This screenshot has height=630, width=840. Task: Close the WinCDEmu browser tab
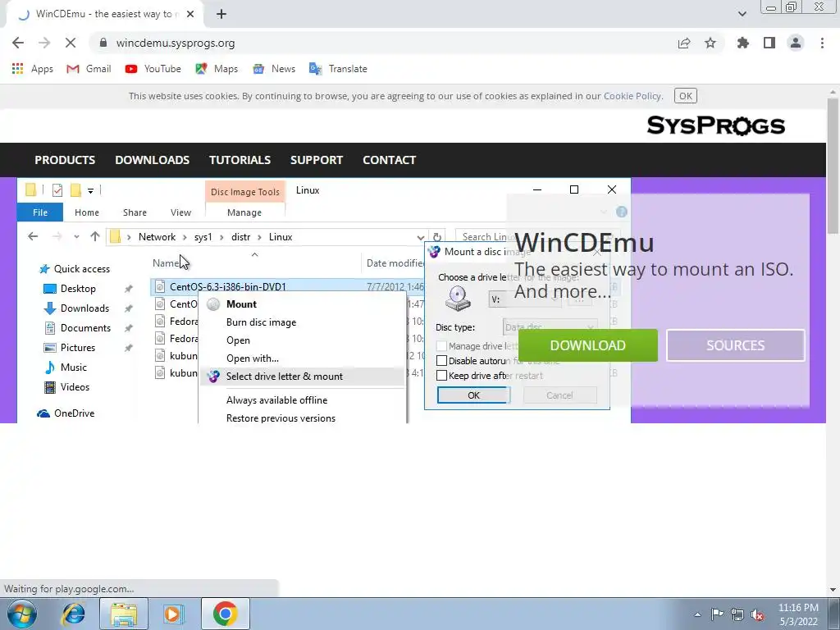pos(190,14)
